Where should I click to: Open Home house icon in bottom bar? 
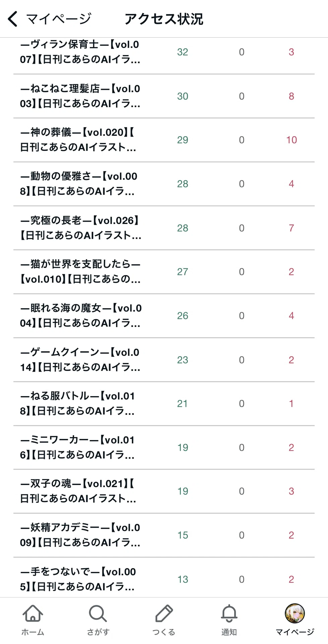33,614
